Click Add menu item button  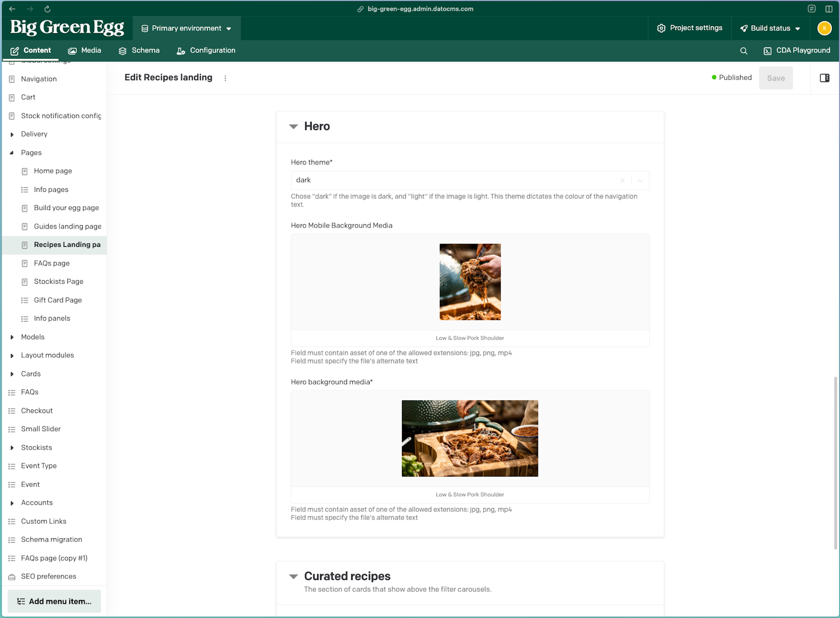pos(54,601)
